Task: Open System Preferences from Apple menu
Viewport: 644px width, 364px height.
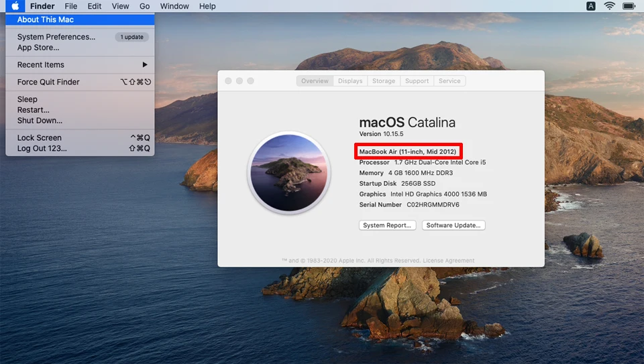Action: point(56,37)
